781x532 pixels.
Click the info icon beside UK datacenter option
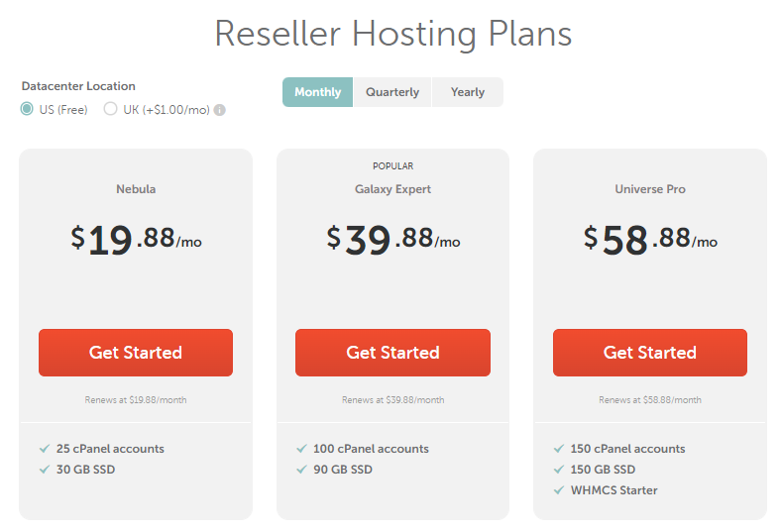click(x=220, y=110)
